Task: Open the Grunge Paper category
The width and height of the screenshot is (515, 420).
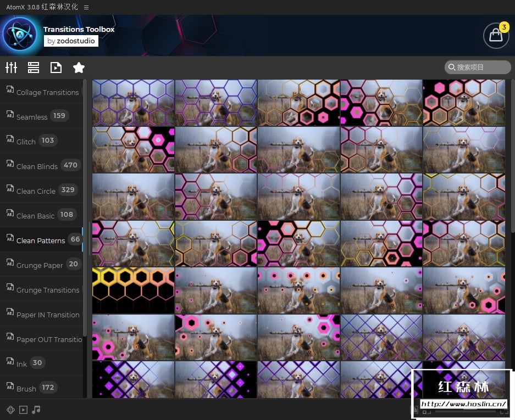Action: coord(41,265)
